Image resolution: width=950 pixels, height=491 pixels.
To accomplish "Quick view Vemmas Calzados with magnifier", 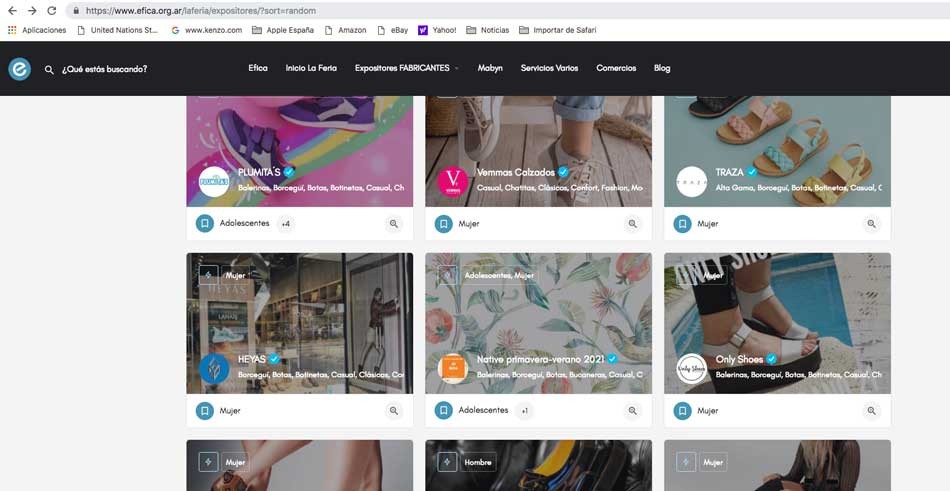I will coord(633,224).
